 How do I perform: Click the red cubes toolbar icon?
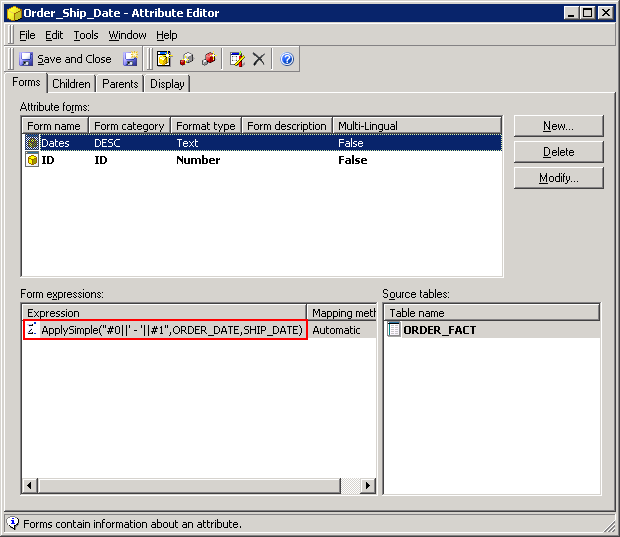click(x=209, y=59)
